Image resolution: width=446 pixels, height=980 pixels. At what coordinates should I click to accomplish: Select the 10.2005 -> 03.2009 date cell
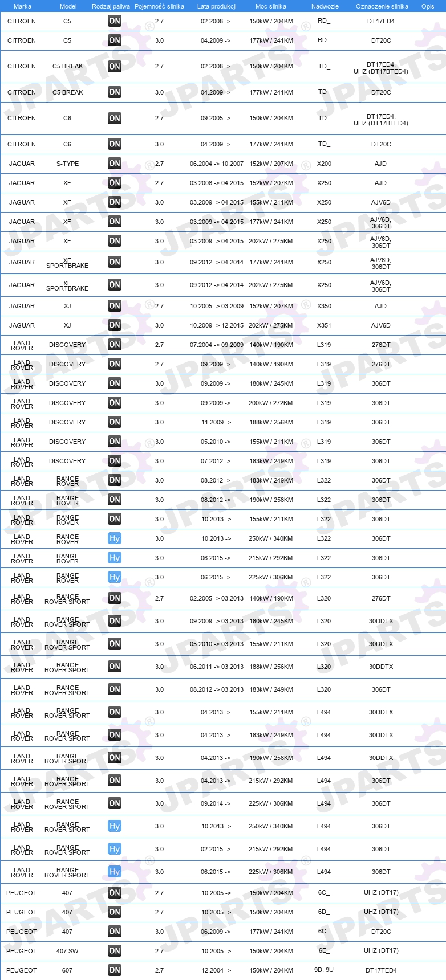(217, 306)
